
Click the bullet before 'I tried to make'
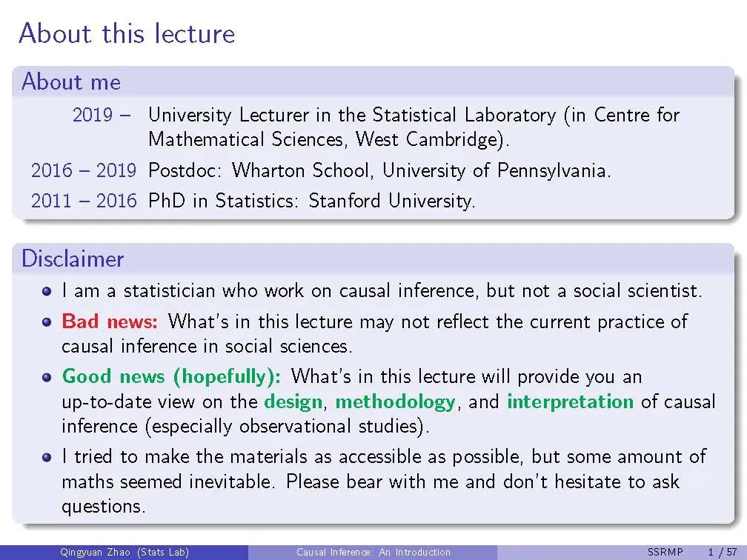coord(47,457)
